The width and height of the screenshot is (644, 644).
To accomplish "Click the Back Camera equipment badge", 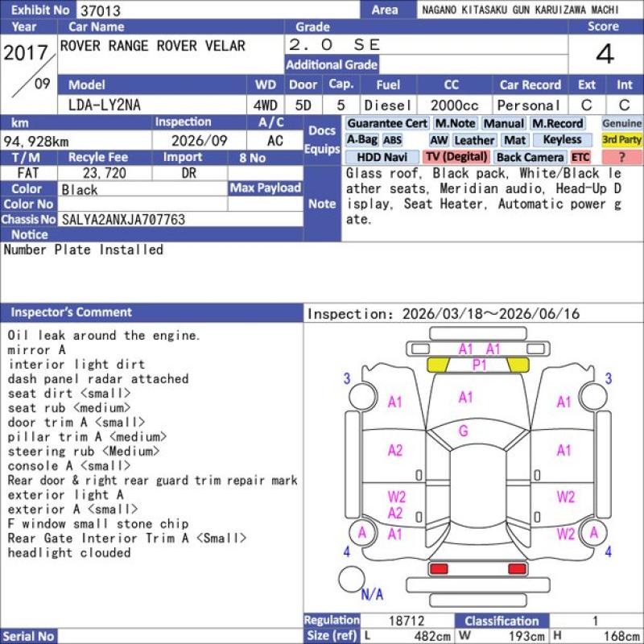I will (x=530, y=157).
